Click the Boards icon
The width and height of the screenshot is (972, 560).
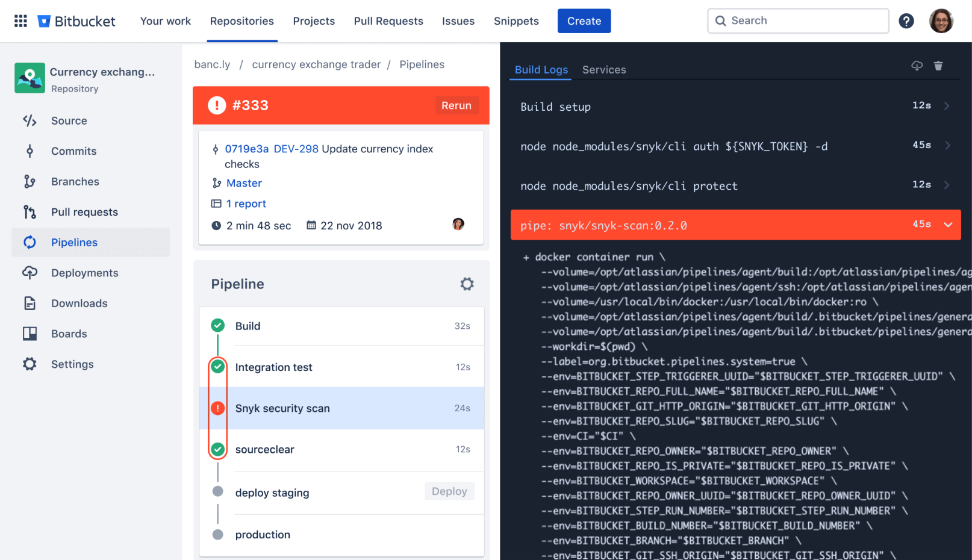[x=30, y=334]
